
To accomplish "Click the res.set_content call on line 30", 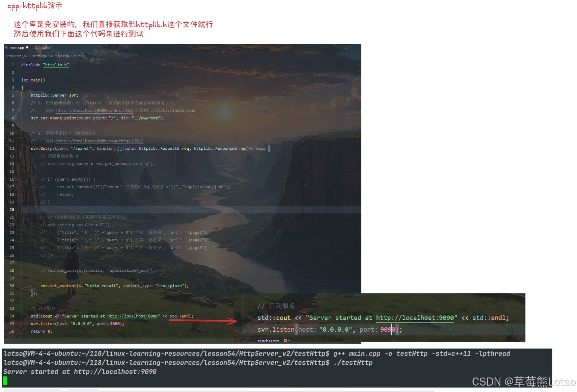I will [x=115, y=286].
